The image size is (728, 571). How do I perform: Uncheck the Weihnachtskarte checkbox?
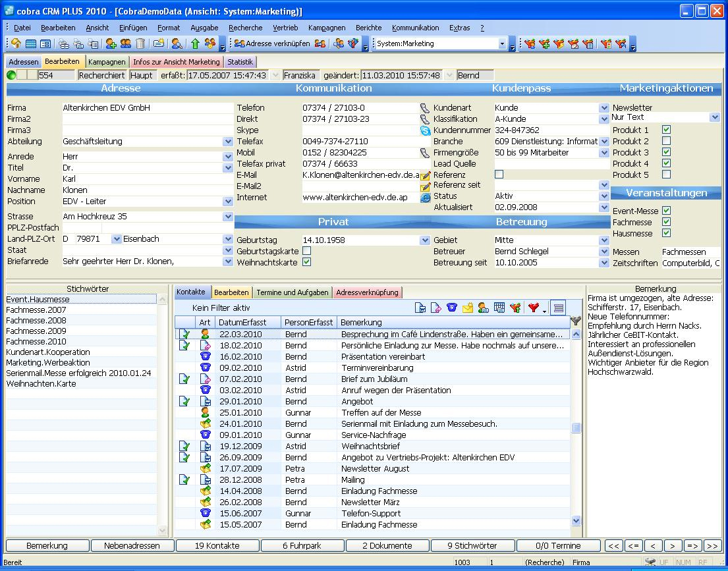(306, 262)
